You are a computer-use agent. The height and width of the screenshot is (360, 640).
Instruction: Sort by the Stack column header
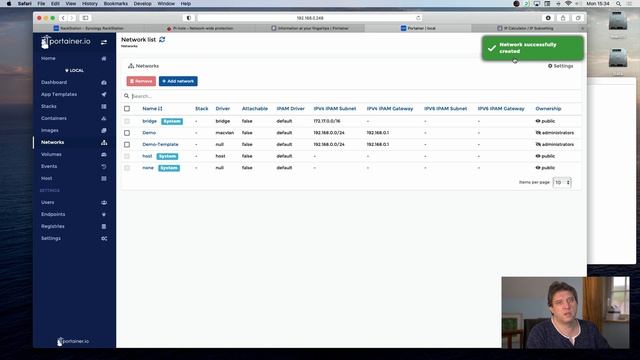pyautogui.click(x=202, y=109)
